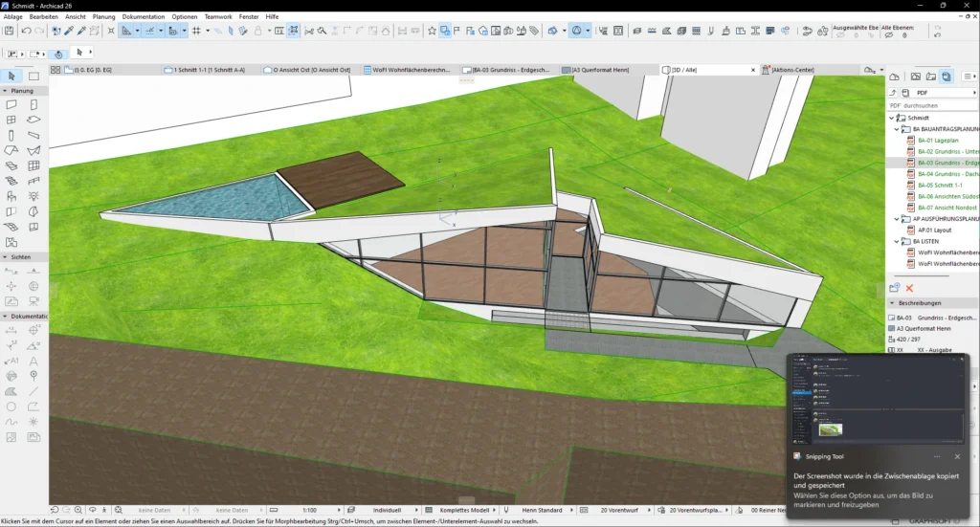
Task: Select the Label tool A1
Action: click(x=11, y=361)
